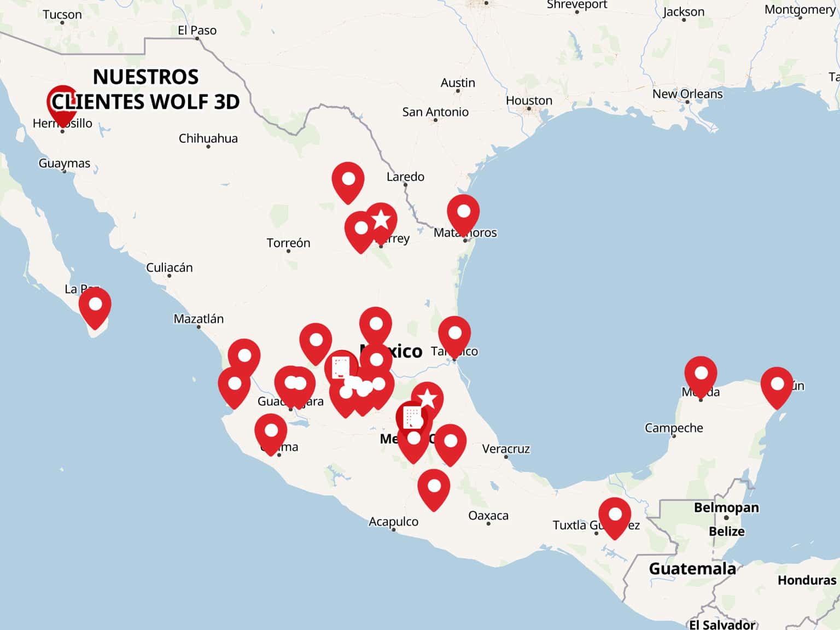Open the building icon marker at Mexico City

point(411,418)
